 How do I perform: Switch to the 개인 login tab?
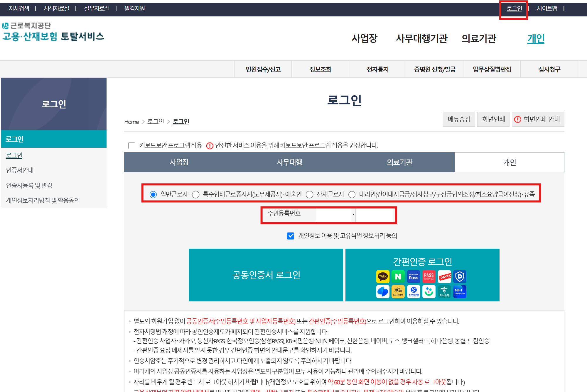(x=510, y=162)
